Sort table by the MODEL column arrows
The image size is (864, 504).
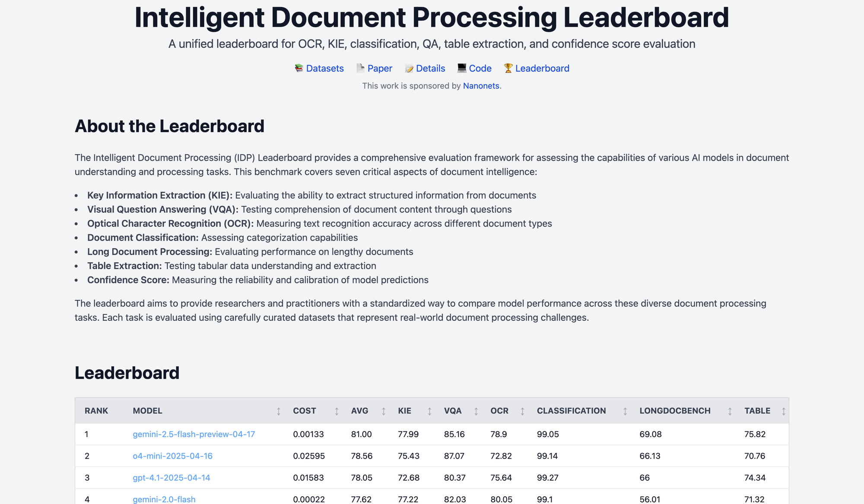click(278, 411)
